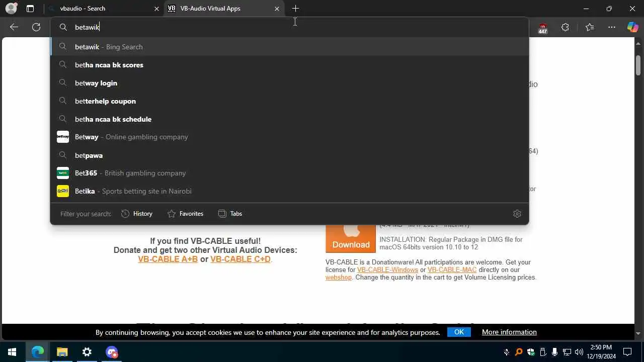Switch to VB-Audio Virtual Apps tab

(x=224, y=9)
